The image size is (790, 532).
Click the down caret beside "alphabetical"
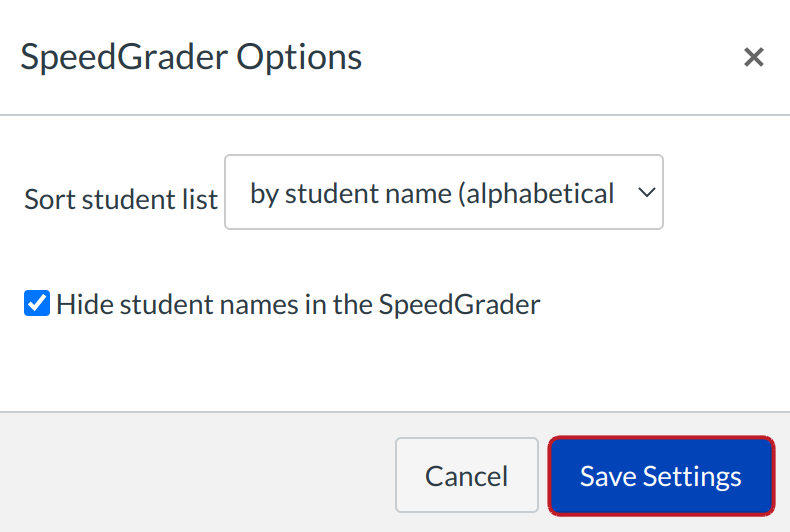(646, 192)
